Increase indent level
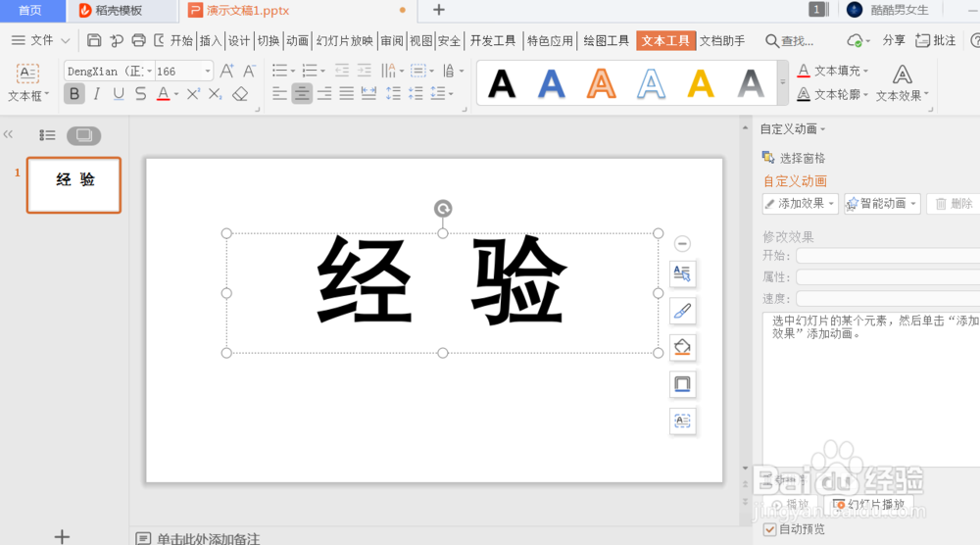The image size is (980, 545). (364, 71)
